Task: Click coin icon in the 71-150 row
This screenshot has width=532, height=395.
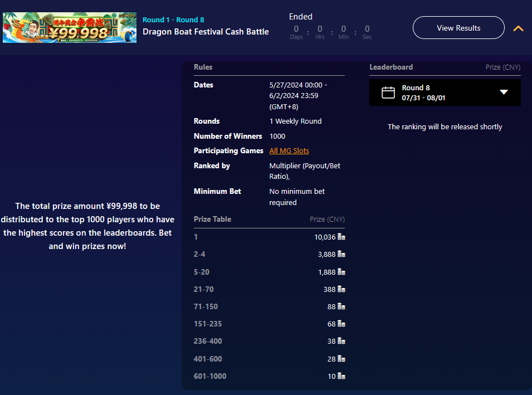Action: pyautogui.click(x=341, y=307)
